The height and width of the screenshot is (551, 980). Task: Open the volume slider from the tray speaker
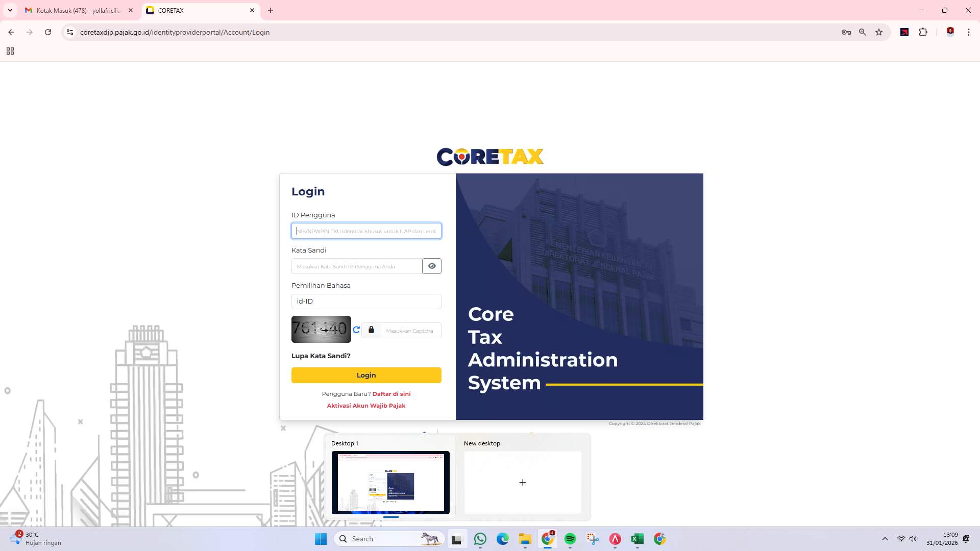pyautogui.click(x=913, y=539)
